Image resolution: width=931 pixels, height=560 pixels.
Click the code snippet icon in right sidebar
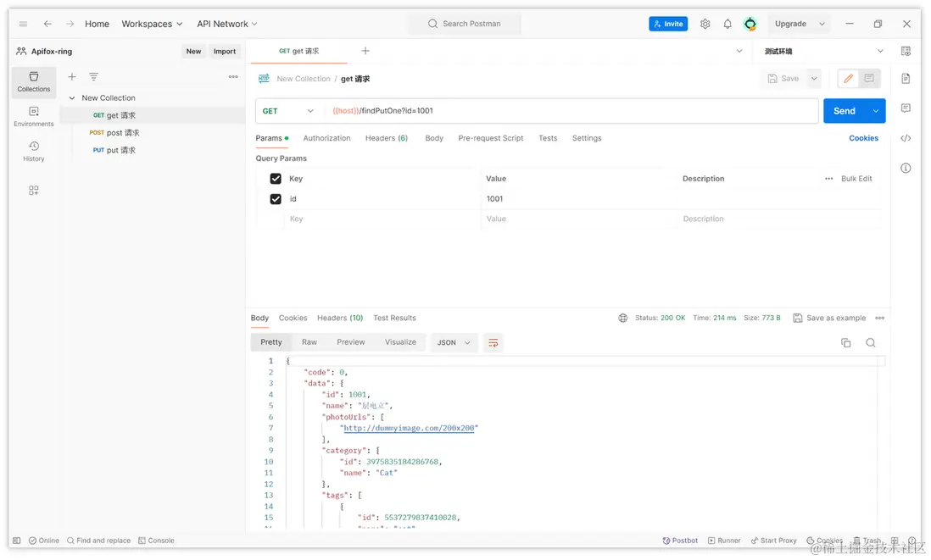[906, 138]
